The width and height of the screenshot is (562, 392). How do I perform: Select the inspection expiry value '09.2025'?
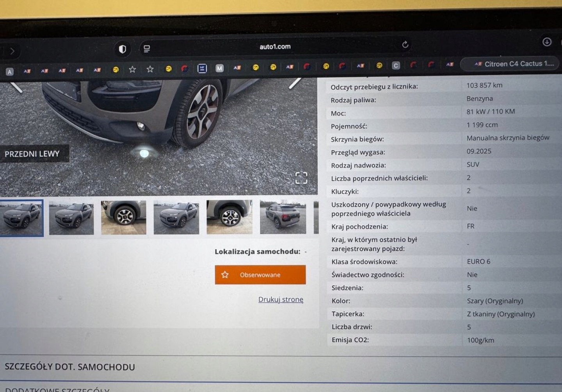tap(479, 151)
